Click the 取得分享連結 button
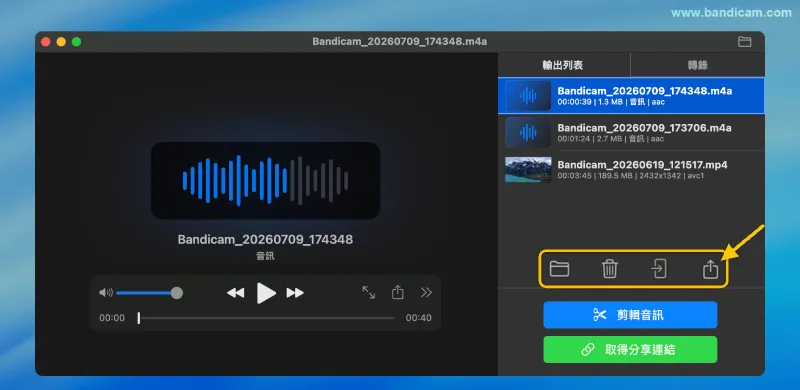Screen dimensions: 800x390 coord(630,350)
